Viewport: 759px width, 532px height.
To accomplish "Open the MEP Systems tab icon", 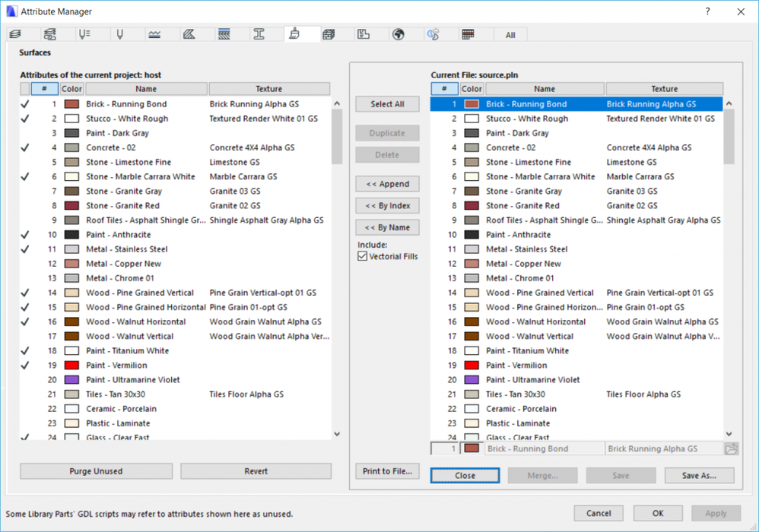I will tap(433, 34).
